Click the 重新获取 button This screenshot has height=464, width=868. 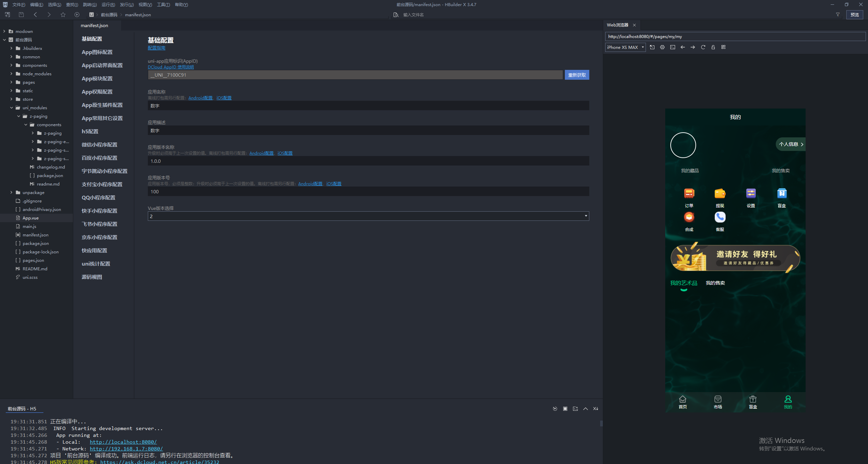click(577, 75)
